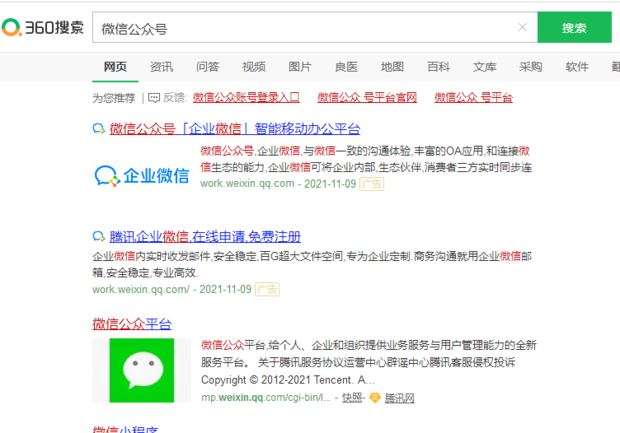The image size is (620, 433).
Task: Click the green WeChat logo thumbnail
Action: pos(142,371)
